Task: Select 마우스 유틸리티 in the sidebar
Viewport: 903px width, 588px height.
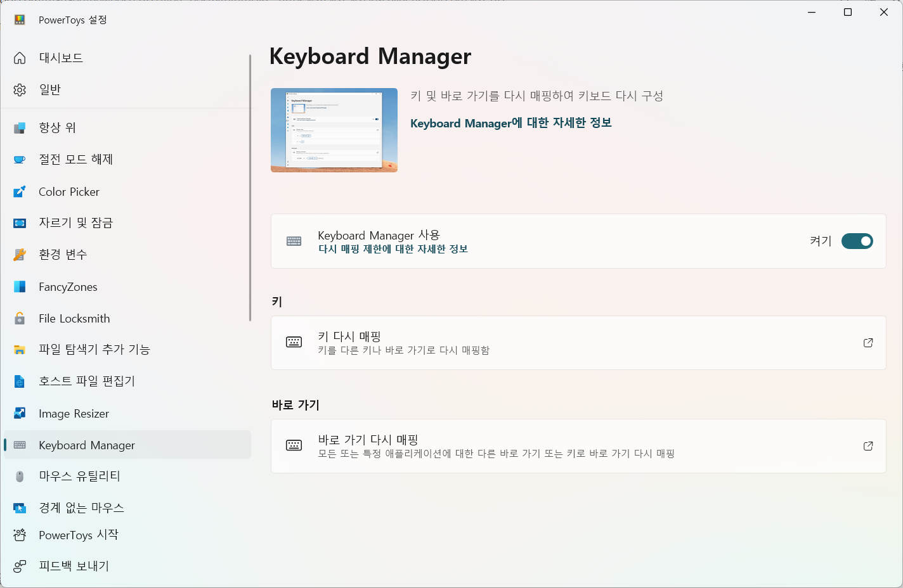Action: pyautogui.click(x=127, y=476)
